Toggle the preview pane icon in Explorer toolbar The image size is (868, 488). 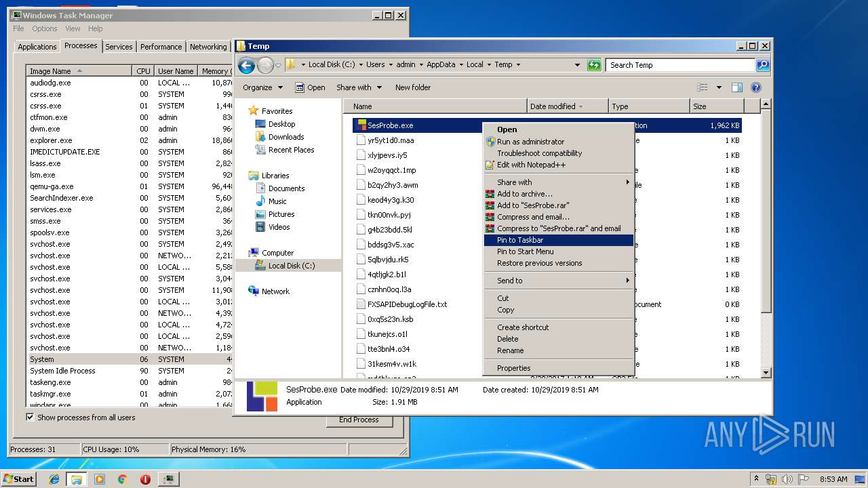(737, 87)
